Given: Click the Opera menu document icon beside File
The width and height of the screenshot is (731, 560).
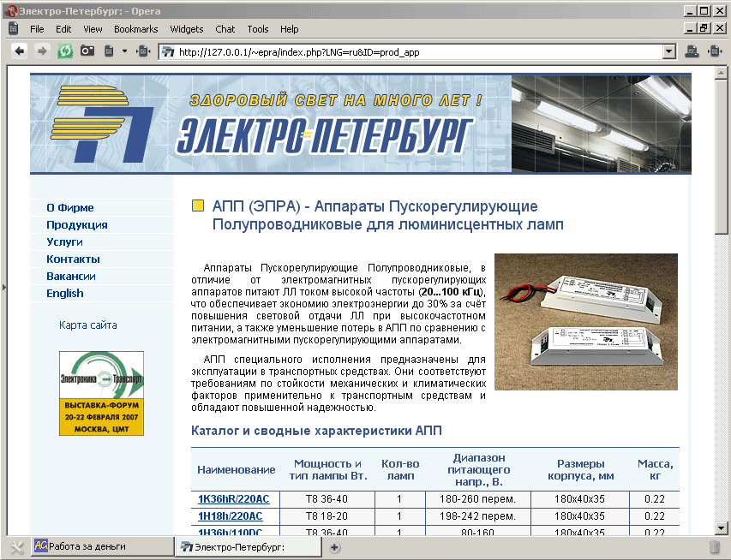Looking at the screenshot, I should (13, 28).
